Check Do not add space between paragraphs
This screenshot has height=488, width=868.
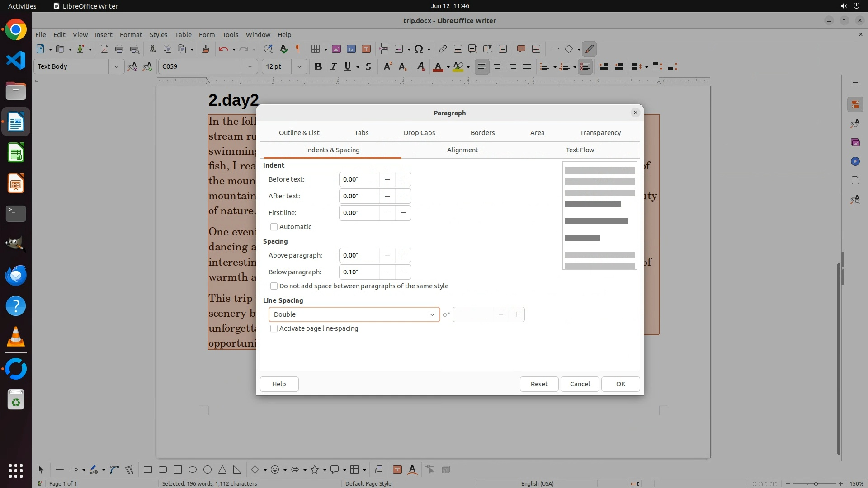pyautogui.click(x=274, y=286)
